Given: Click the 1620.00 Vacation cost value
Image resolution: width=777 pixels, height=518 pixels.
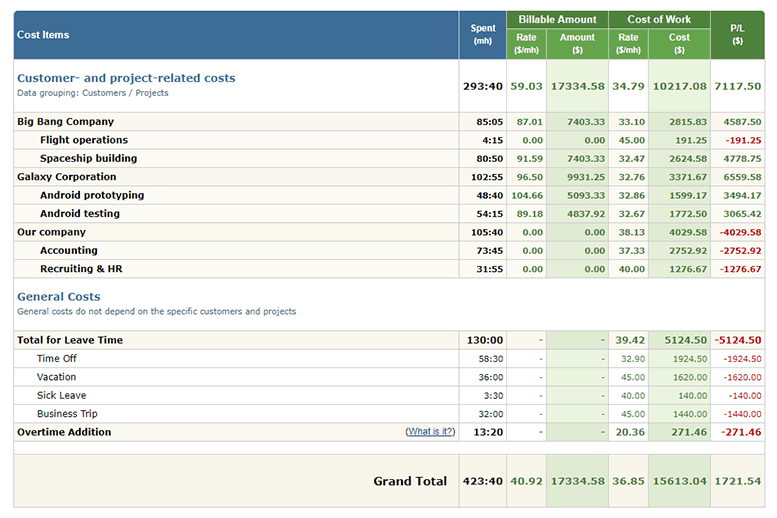Looking at the screenshot, I should tap(690, 377).
